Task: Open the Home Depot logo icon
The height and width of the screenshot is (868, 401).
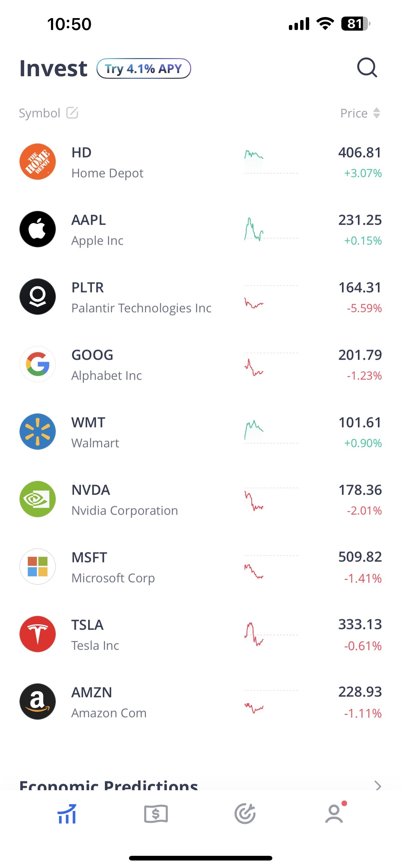Action: [38, 162]
